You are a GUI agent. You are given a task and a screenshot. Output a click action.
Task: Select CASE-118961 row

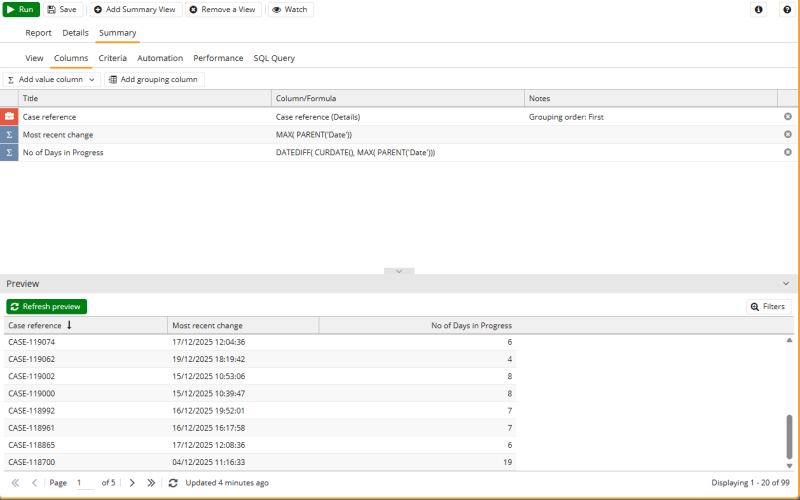260,428
